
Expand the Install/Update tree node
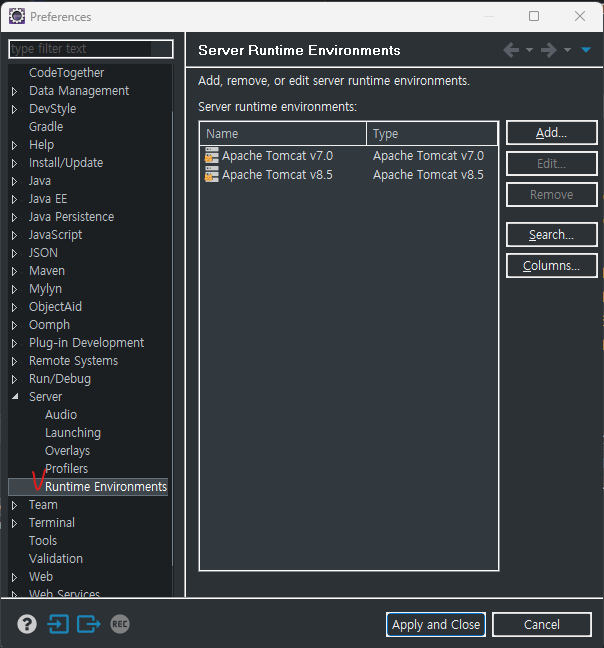(x=14, y=164)
